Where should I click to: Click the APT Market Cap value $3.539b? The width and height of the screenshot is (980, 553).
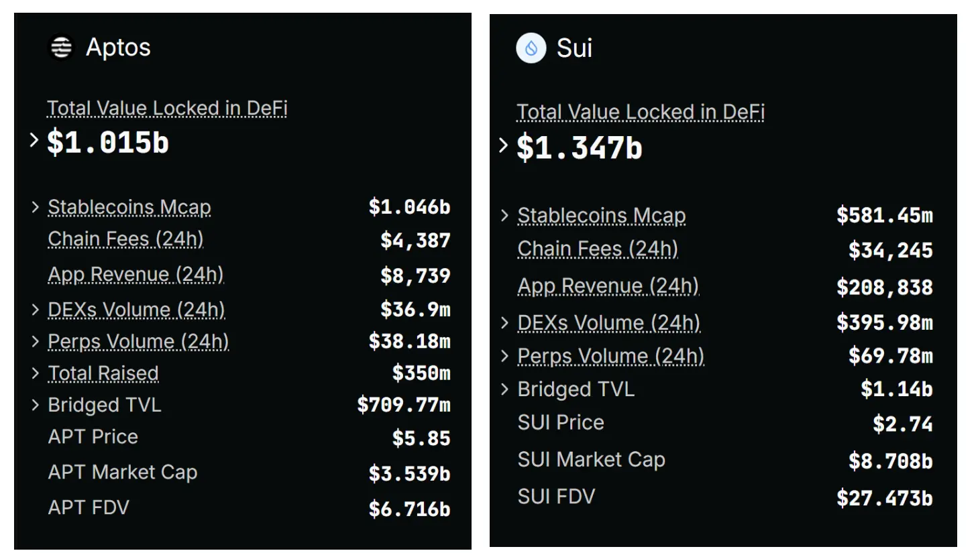pos(409,474)
